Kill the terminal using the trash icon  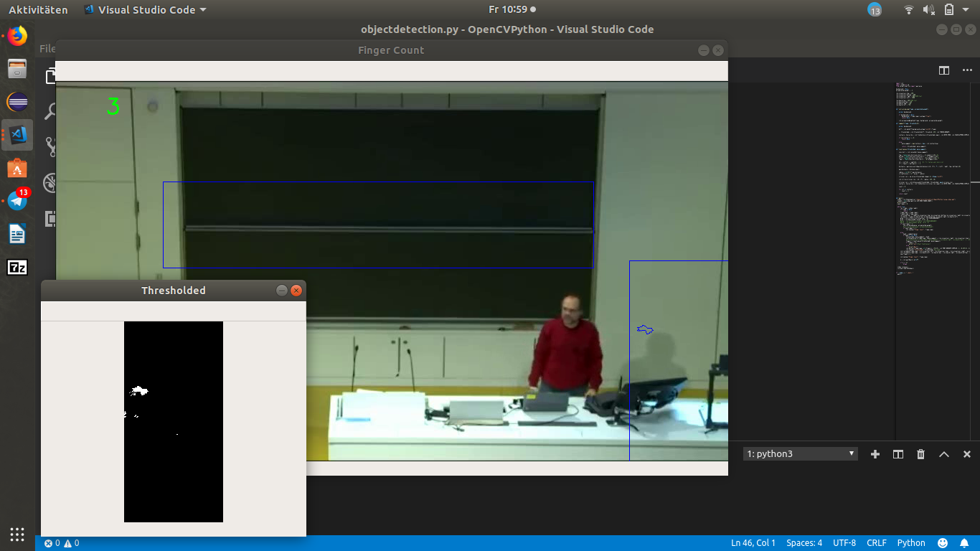click(x=920, y=454)
